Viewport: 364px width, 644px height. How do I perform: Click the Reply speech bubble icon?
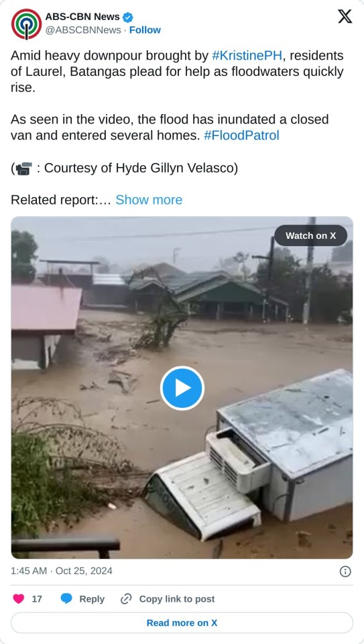point(66,599)
